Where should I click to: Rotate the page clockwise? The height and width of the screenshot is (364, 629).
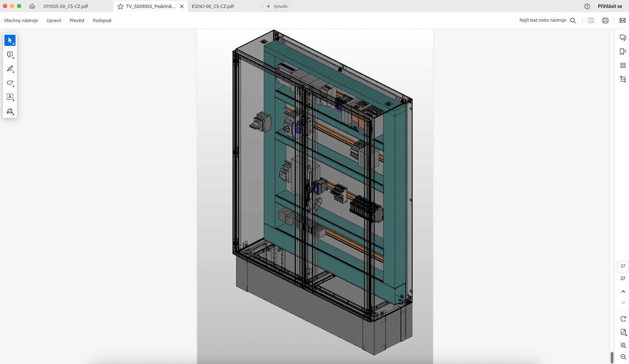click(x=623, y=318)
